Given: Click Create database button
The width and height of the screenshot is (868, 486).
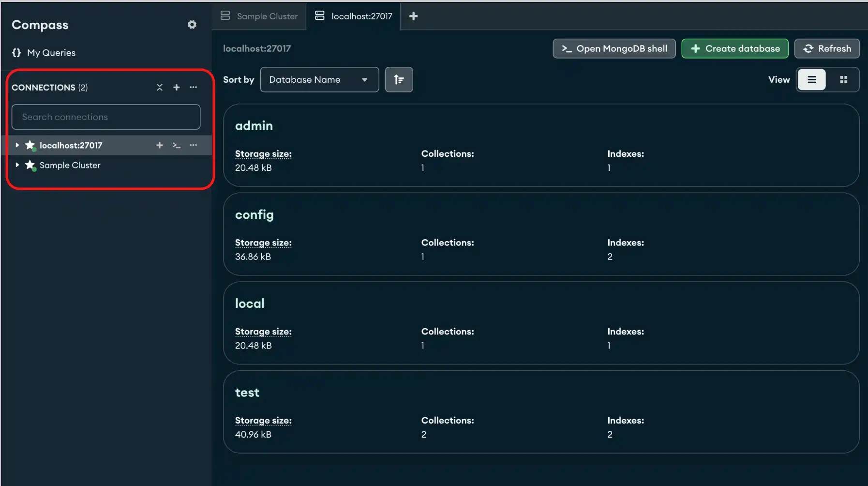Looking at the screenshot, I should (735, 48).
